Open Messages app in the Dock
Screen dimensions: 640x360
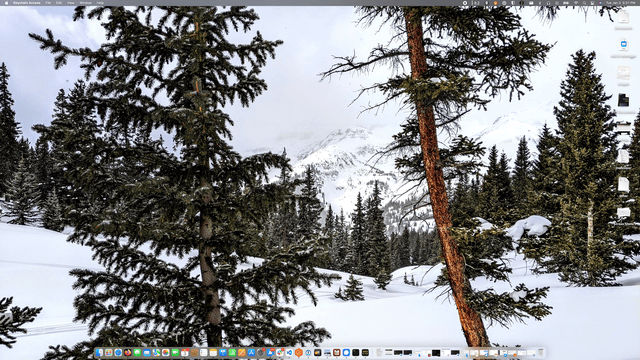(x=137, y=352)
